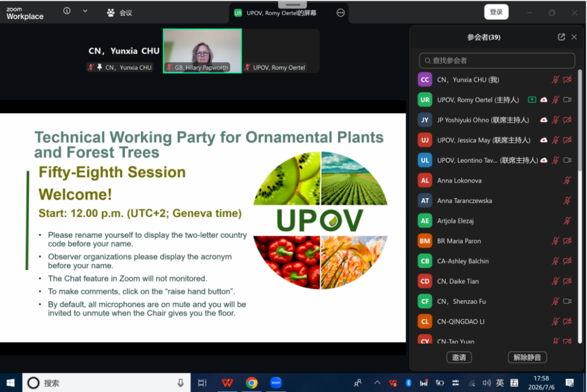The width and height of the screenshot is (587, 392).
Task: Click the 查找参会者 search field
Action: (x=497, y=60)
